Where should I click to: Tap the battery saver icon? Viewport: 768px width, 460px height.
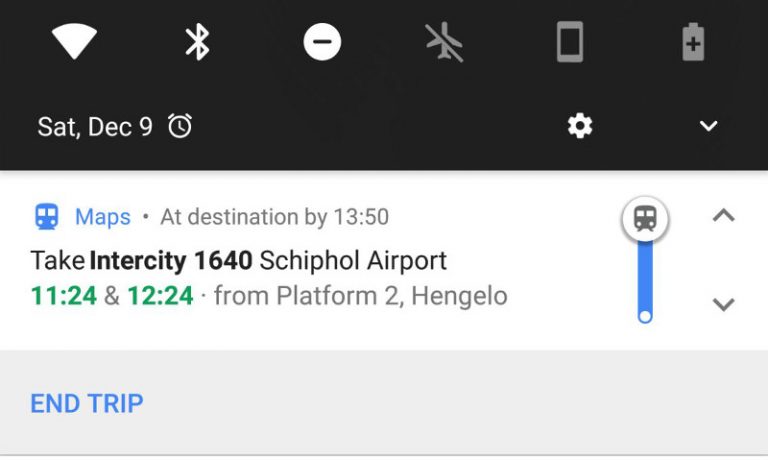pos(693,42)
